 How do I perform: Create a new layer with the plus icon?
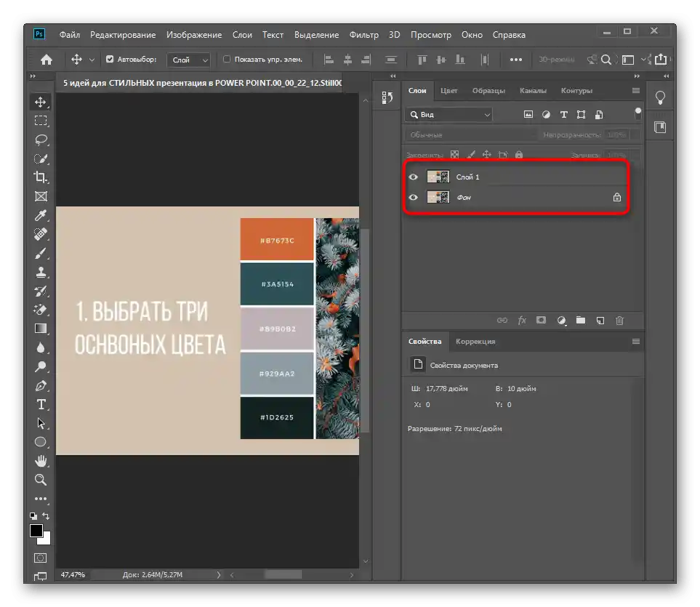tap(600, 320)
